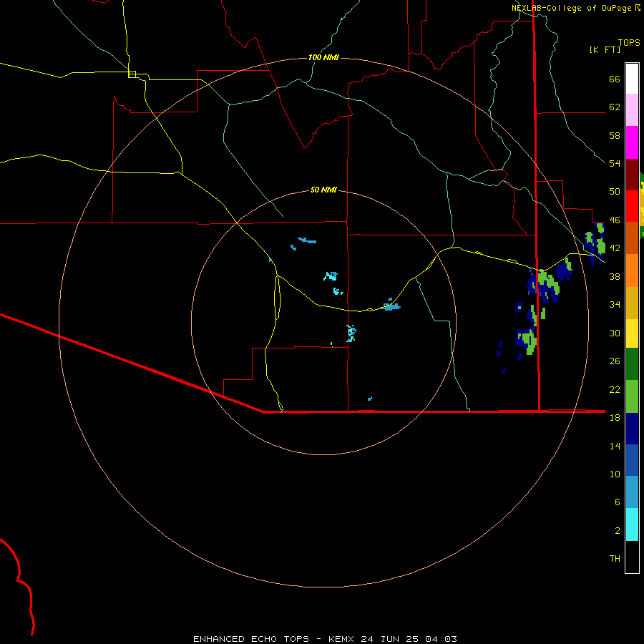Click legend value 26

[x=615, y=361]
